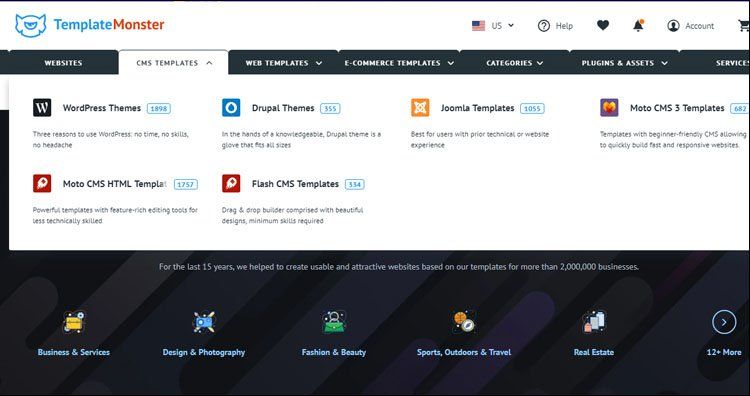This screenshot has height=396, width=750.
Task: Click the Real Estate buildings icon
Action: point(594,322)
